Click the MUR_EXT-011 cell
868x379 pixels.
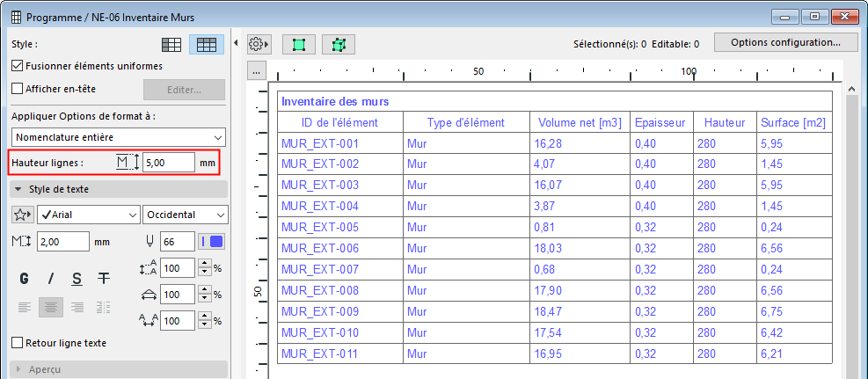point(339,353)
